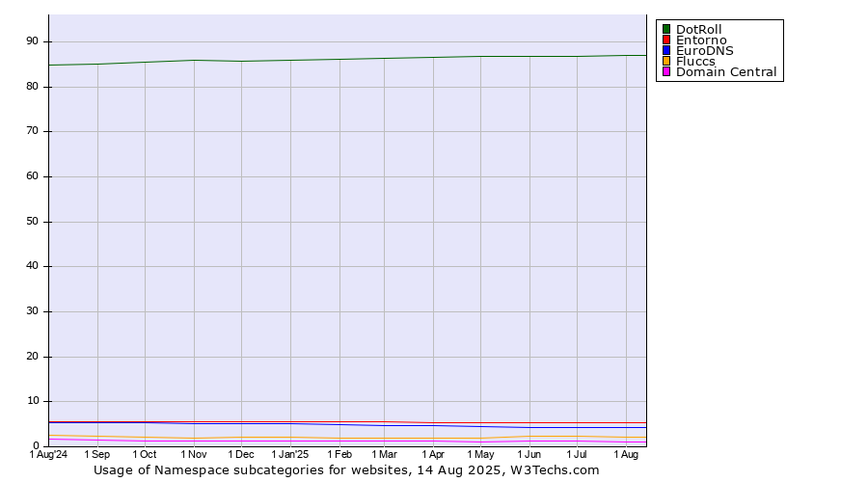The image size is (868, 482).
Task: Click the red Entorno legend swatch
Action: (666, 40)
